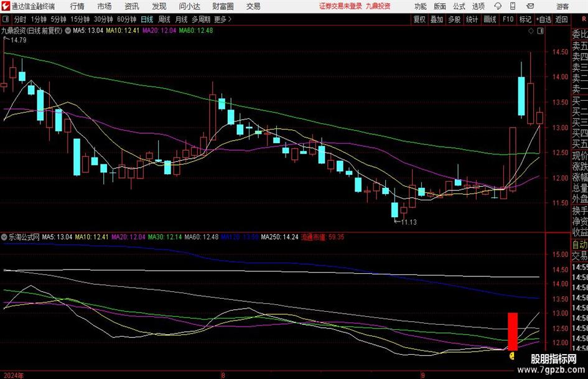The height and width of the screenshot is (379, 588).
Task: Click the month 8 marker on time axis
Action: click(x=223, y=375)
